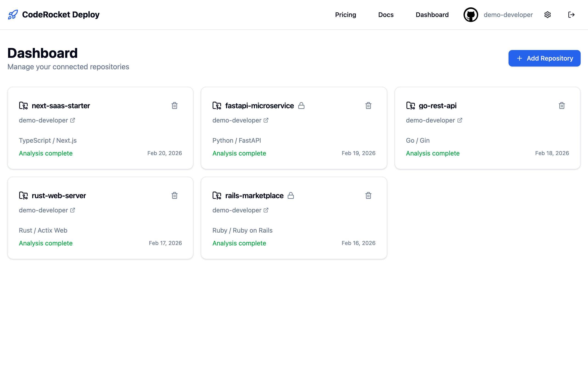This screenshot has height=367, width=588.
Task: Click the Add Repository button
Action: coord(544,58)
